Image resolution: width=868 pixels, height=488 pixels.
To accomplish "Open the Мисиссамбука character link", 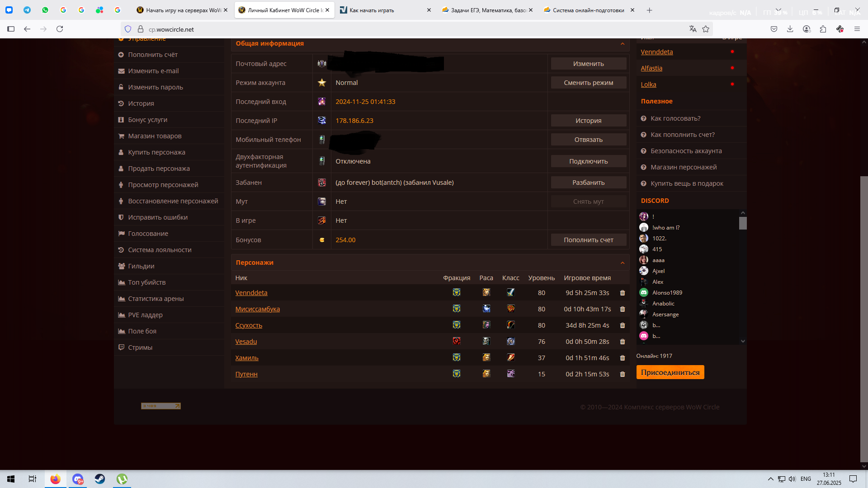I will pyautogui.click(x=257, y=309).
